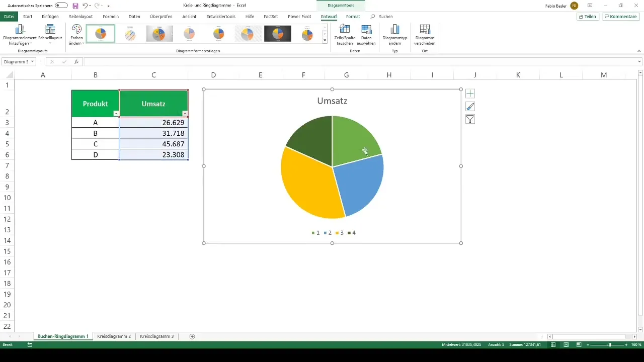Image resolution: width=644 pixels, height=362 pixels.
Task: Click the Ribbon display options icon
Action: pyautogui.click(x=590, y=6)
